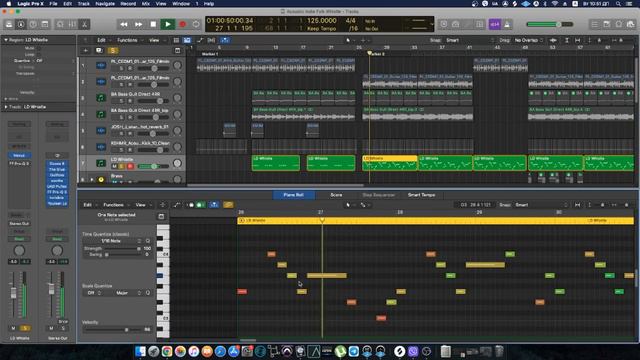
Task: Open the Drag No Overlap dropdown
Action: coord(529,40)
